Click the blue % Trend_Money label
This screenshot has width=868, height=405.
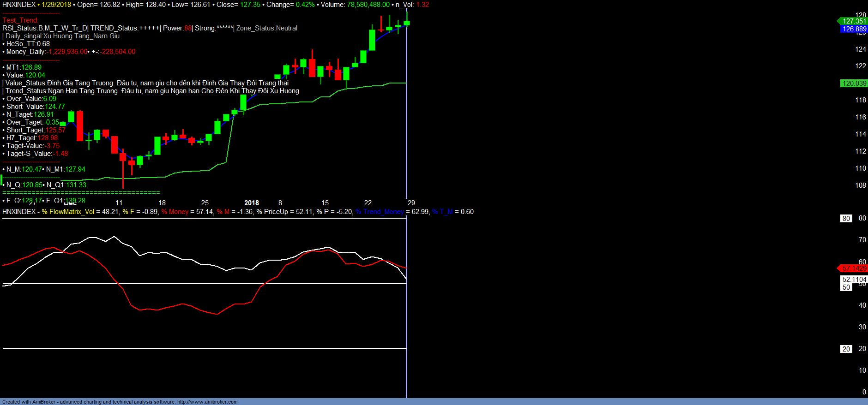(380, 212)
